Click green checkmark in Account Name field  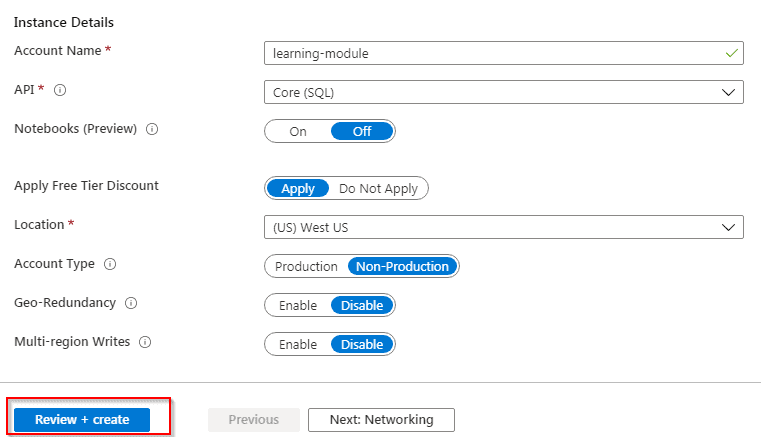pyautogui.click(x=732, y=53)
